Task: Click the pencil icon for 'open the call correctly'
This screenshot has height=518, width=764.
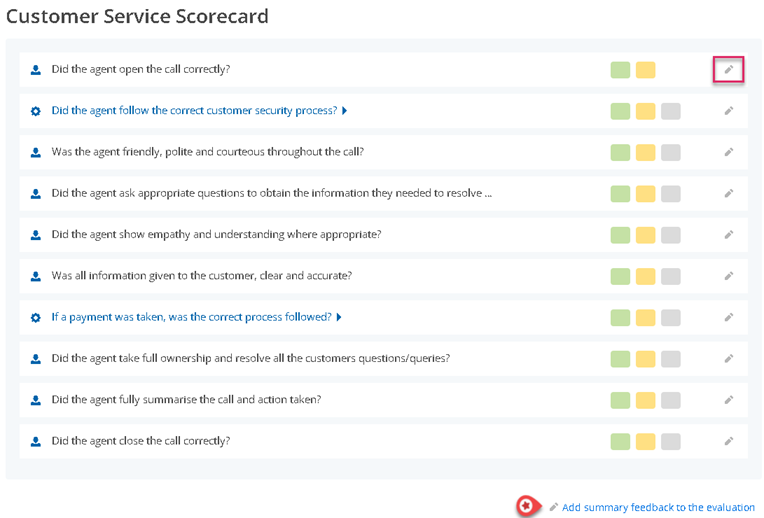Action: click(729, 70)
